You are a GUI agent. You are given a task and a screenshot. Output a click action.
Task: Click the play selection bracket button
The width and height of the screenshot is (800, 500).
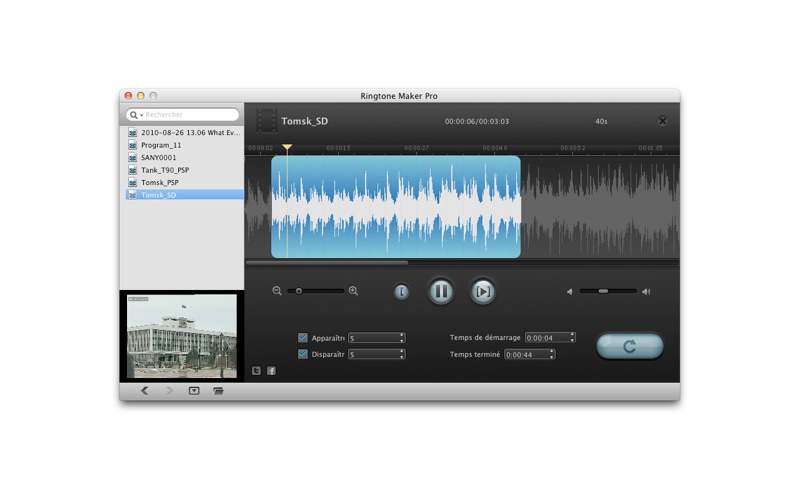(x=482, y=291)
